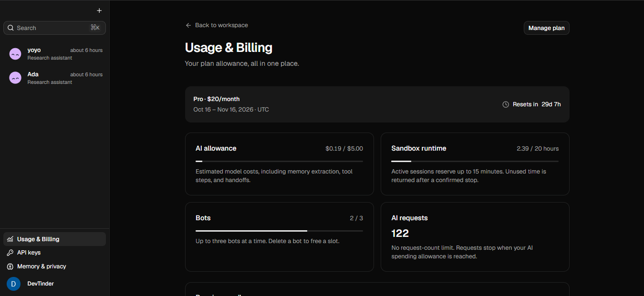
Task: Click the AI allowance progress bar
Action: (x=279, y=162)
